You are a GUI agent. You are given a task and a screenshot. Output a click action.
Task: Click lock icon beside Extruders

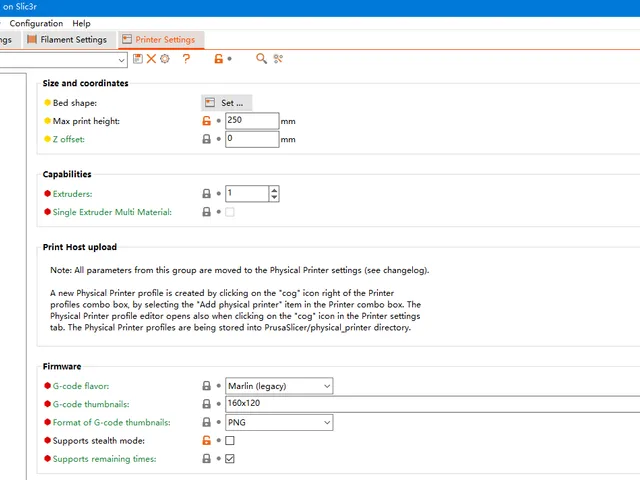click(x=207, y=193)
